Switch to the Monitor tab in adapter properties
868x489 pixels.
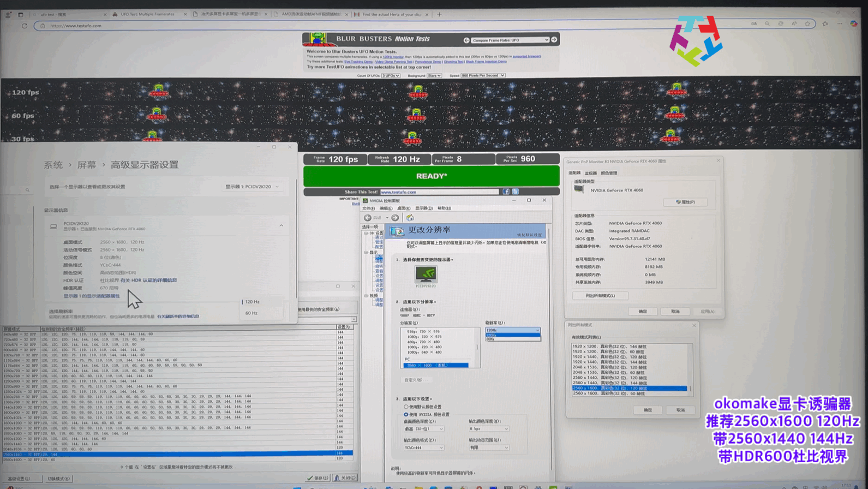tap(590, 173)
